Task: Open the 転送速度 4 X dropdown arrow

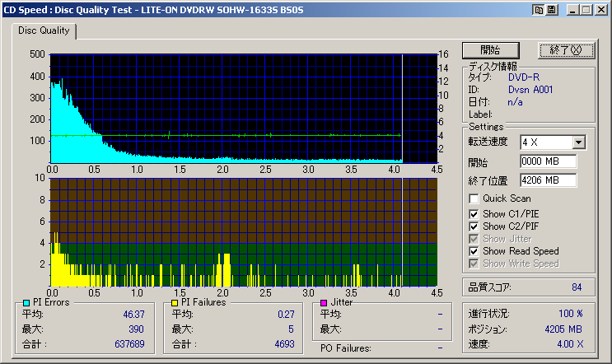Action: point(579,142)
